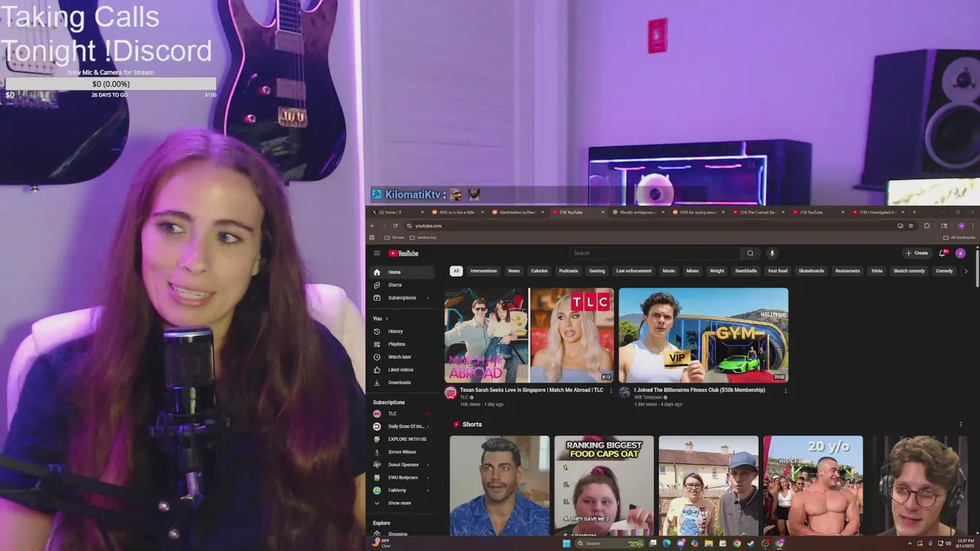Open the YouTube hamburger guide menu
The image size is (980, 551).
[377, 253]
